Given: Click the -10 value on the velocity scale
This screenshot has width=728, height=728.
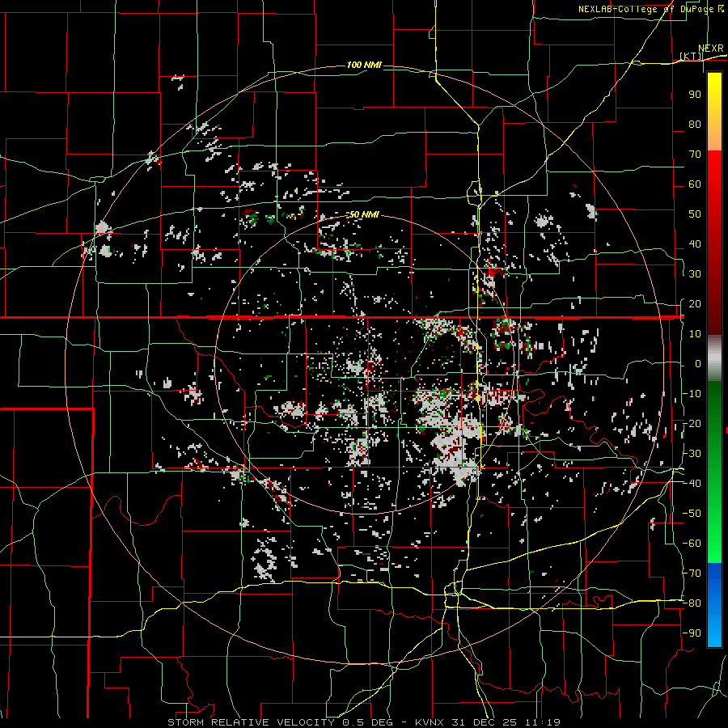Looking at the screenshot, I should (692, 394).
